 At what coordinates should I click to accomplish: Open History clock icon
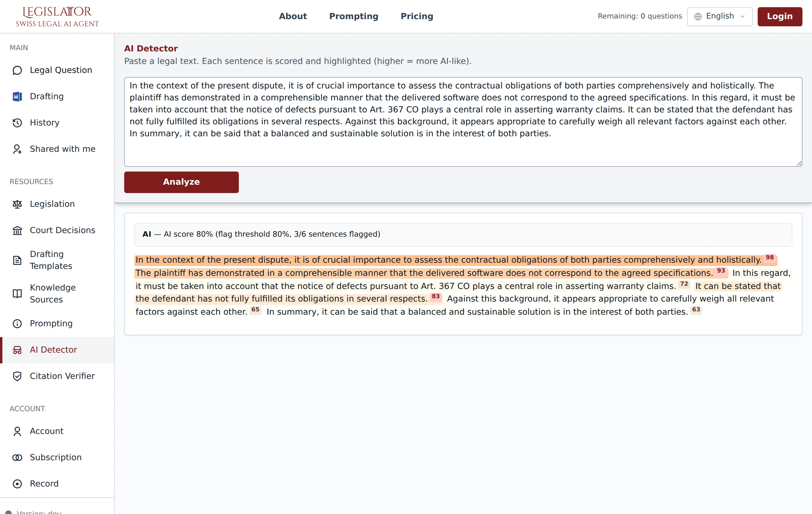click(17, 123)
